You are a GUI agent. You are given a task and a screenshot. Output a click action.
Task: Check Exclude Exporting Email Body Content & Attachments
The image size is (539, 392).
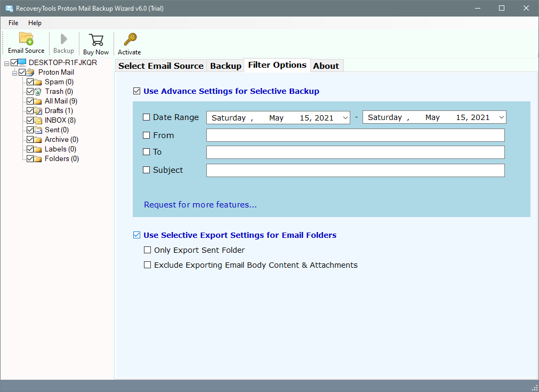pyautogui.click(x=148, y=265)
